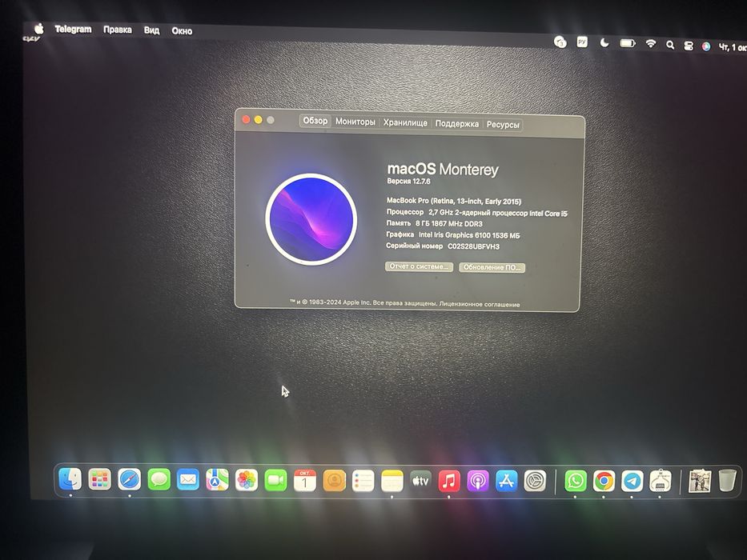The height and width of the screenshot is (560, 747).
Task: Open the Trash in the dock
Action: (727, 481)
